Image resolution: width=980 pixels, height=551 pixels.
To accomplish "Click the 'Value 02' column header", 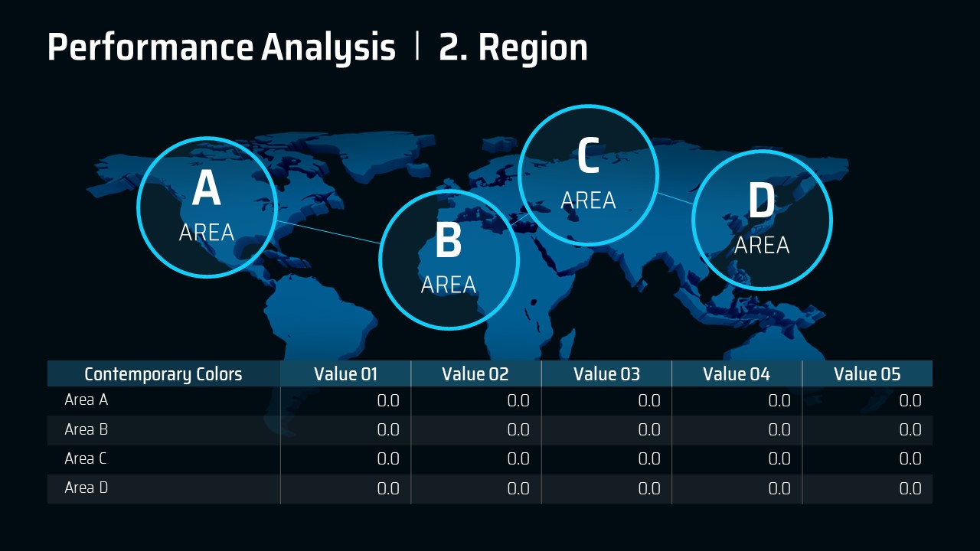I will pyautogui.click(x=475, y=374).
